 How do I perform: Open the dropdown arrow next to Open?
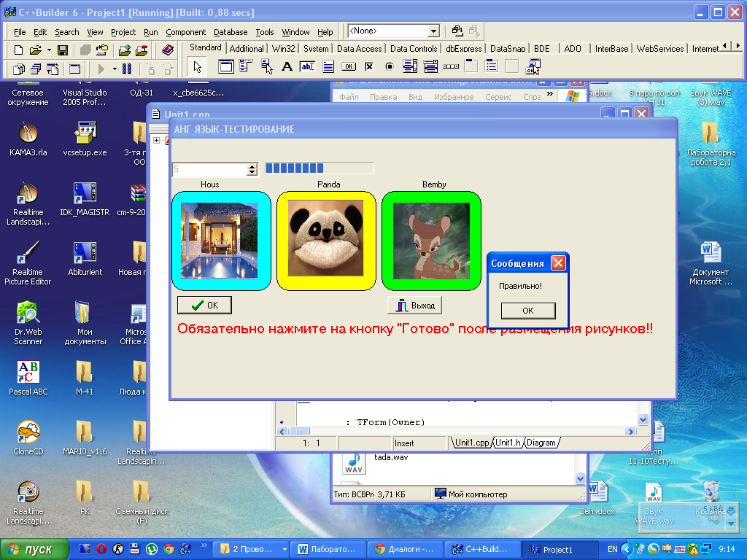point(49,50)
